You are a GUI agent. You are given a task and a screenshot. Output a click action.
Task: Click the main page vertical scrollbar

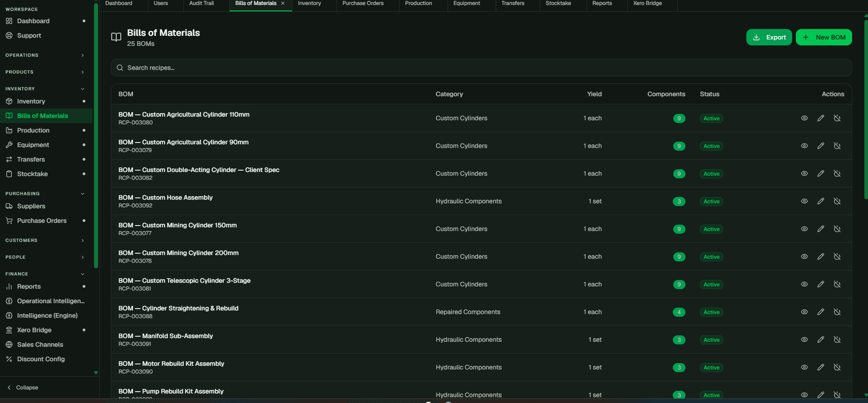coord(866,109)
